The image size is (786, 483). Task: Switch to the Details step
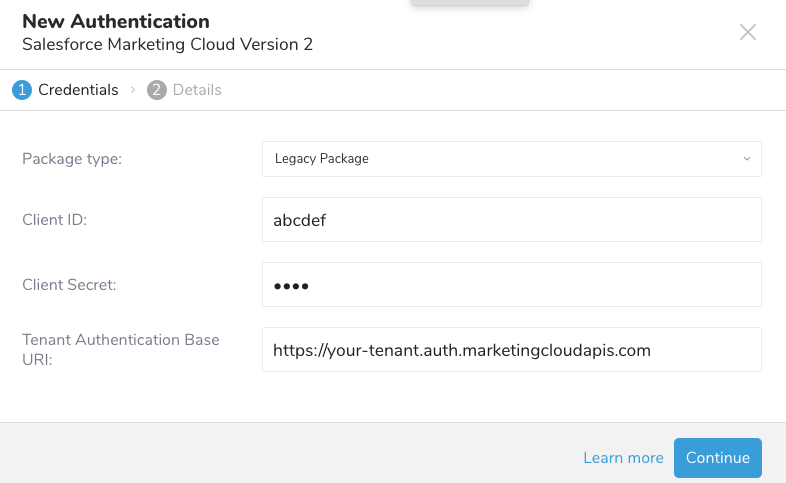(197, 90)
